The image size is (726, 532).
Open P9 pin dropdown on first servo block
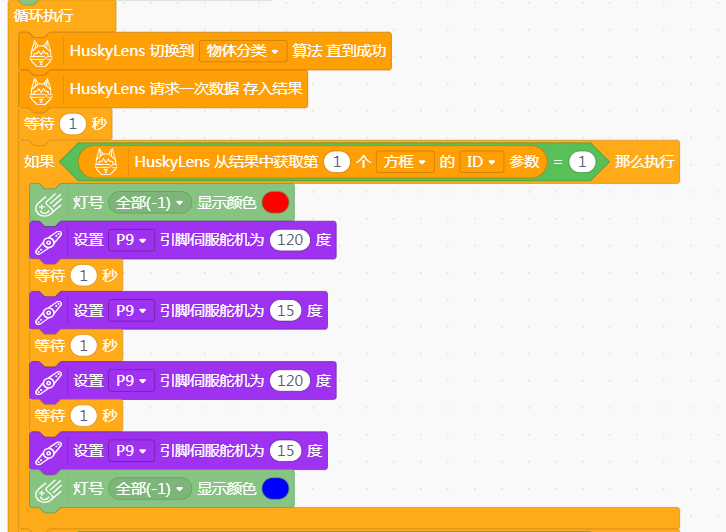(131, 240)
